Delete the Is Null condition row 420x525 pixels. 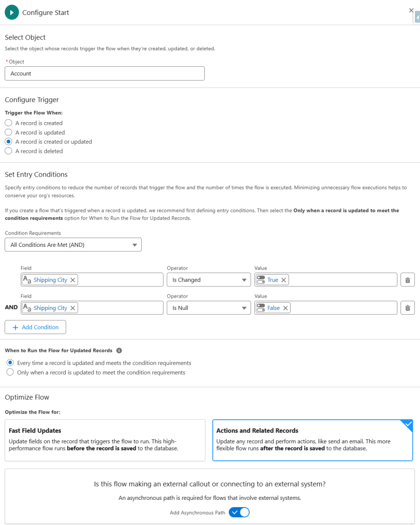(x=407, y=308)
